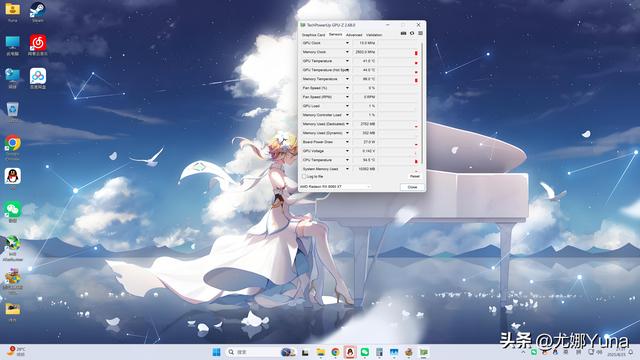
Task: Open the GPU Voltage sensor dropdown
Action: pos(347,151)
